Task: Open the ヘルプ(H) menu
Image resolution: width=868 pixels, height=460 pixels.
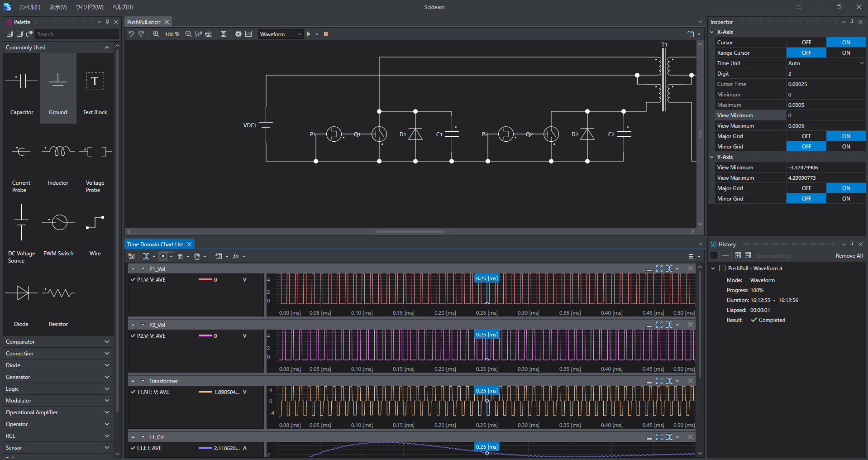Action: 123,7
